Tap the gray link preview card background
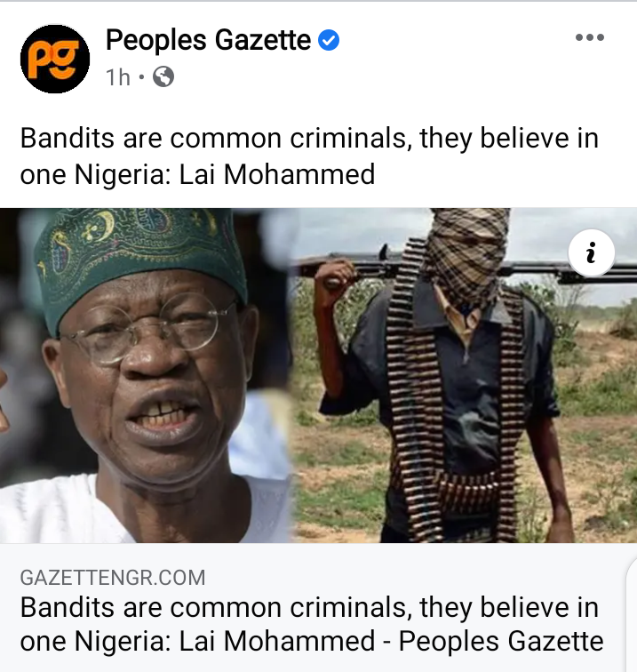Image resolution: width=637 pixels, height=672 pixels. pyautogui.click(x=313, y=607)
